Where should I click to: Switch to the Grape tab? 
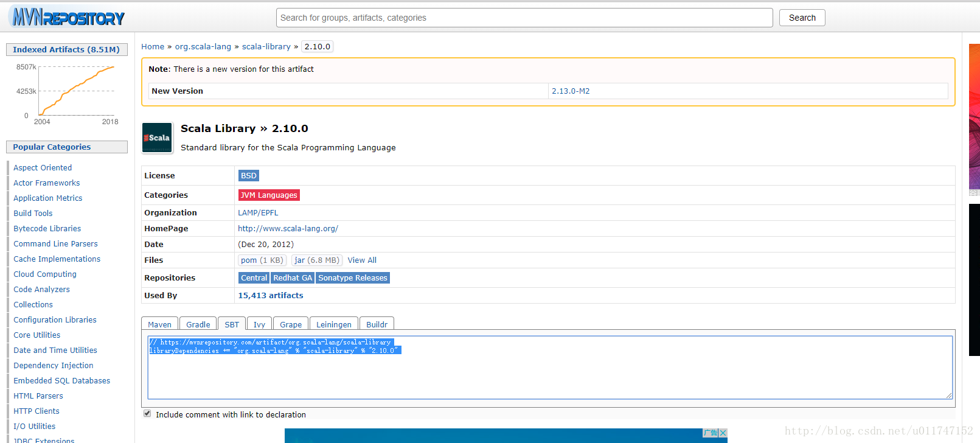point(291,324)
